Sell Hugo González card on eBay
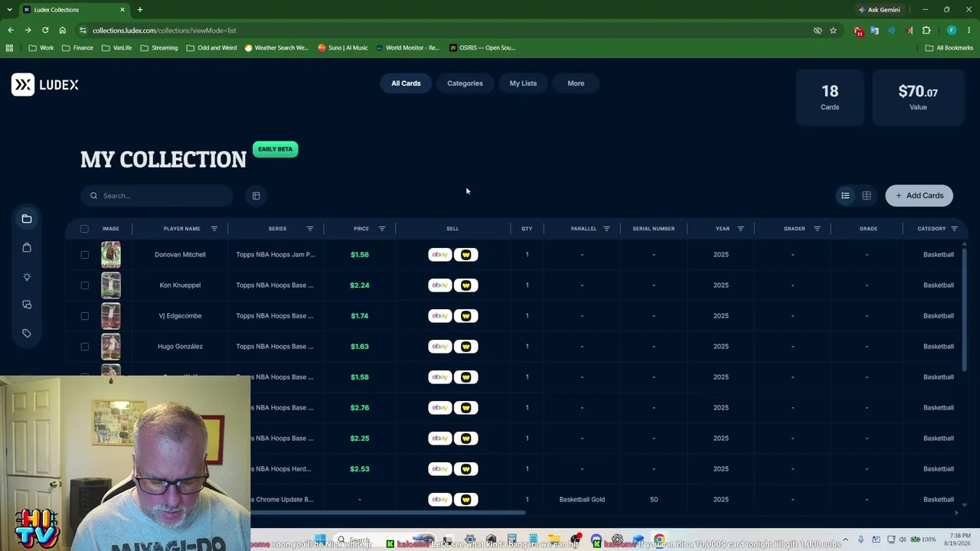This screenshot has height=551, width=980. point(440,347)
